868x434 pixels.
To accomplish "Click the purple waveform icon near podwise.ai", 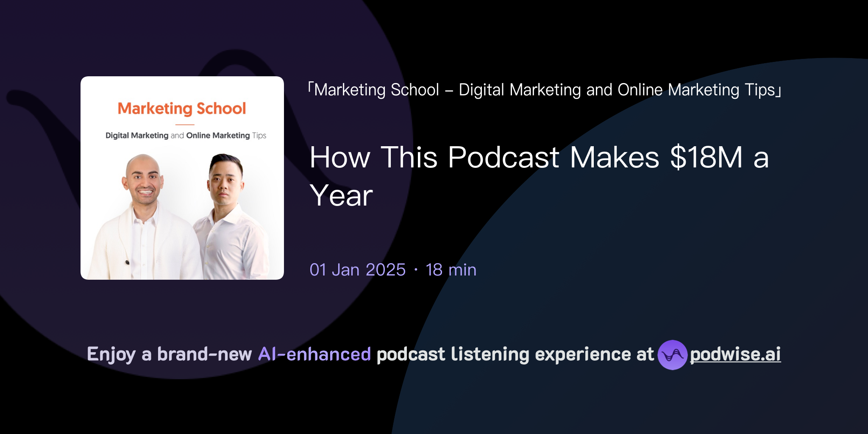I will [674, 355].
